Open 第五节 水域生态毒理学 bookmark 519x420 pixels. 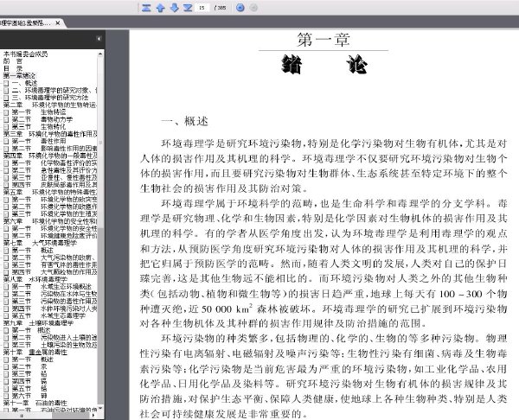click(x=48, y=315)
